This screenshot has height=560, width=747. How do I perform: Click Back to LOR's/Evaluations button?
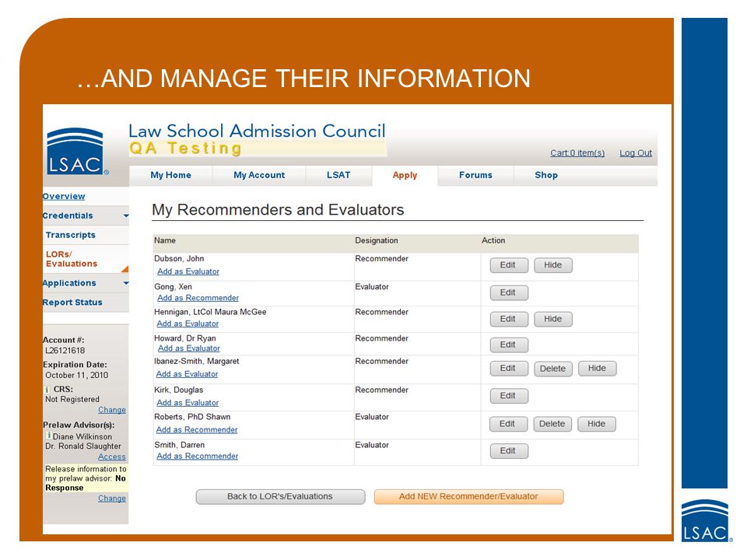(280, 497)
